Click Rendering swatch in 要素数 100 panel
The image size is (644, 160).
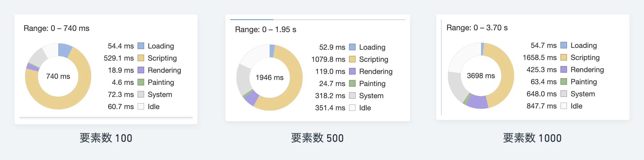tap(141, 70)
